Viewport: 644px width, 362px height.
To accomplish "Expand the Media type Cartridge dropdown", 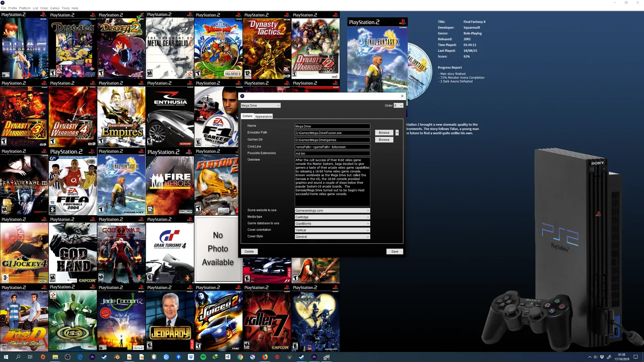I will pos(332,217).
